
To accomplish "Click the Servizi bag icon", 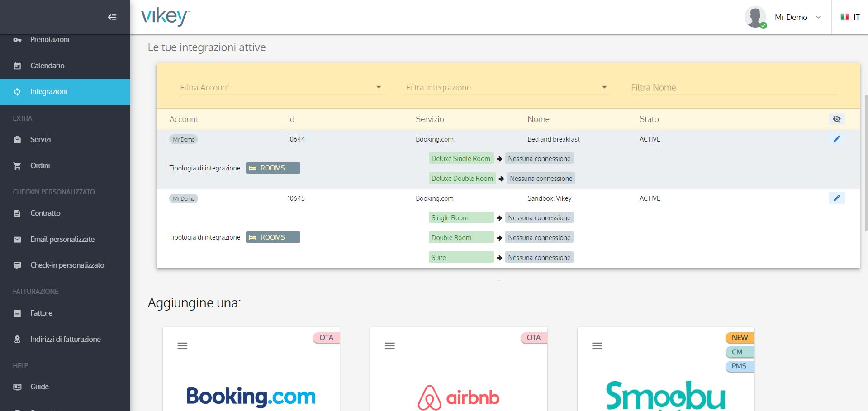I will point(17,140).
